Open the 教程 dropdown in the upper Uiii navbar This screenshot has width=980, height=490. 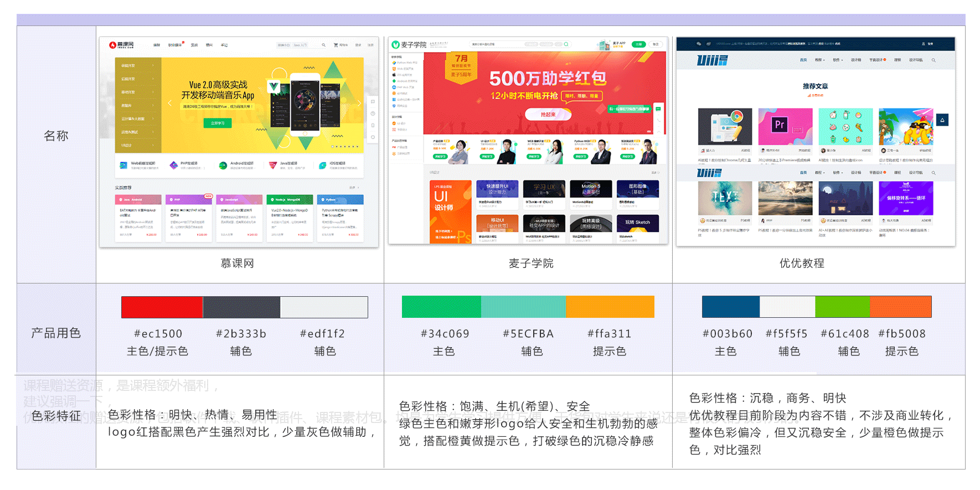[x=819, y=60]
